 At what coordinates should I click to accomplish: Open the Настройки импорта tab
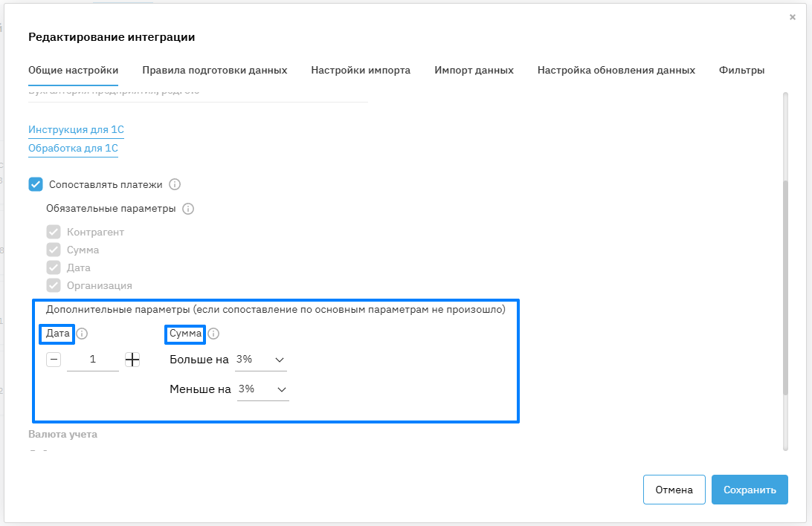click(361, 71)
